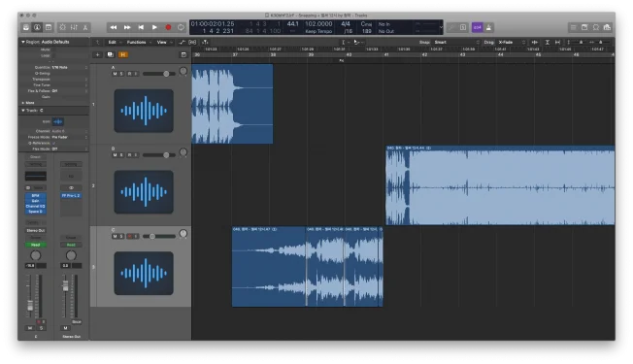
Task: Click the Catch playhead button
Action: (x=205, y=42)
